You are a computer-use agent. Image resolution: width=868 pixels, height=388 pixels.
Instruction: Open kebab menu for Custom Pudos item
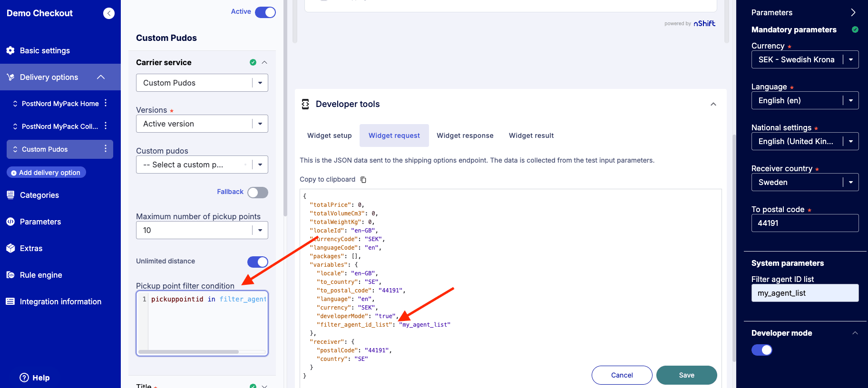coord(106,149)
